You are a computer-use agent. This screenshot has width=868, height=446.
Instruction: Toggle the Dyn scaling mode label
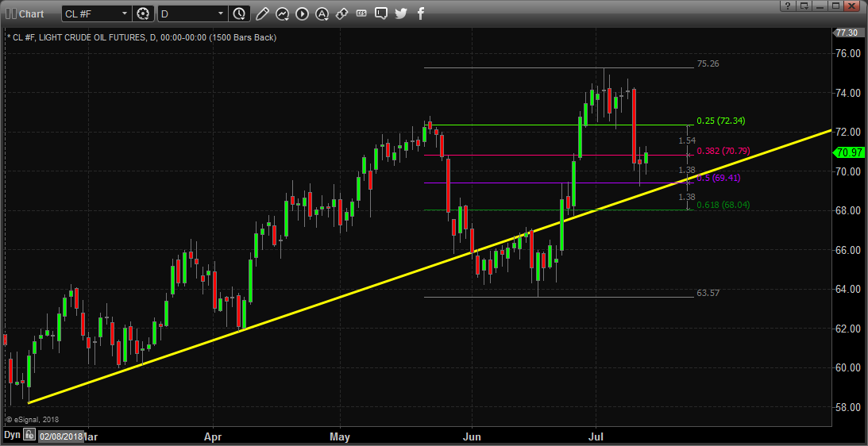tap(12, 435)
